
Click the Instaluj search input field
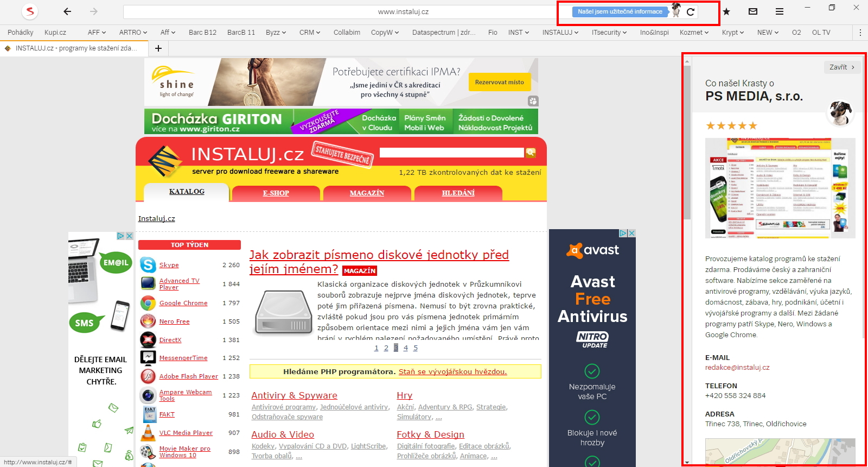point(452,153)
